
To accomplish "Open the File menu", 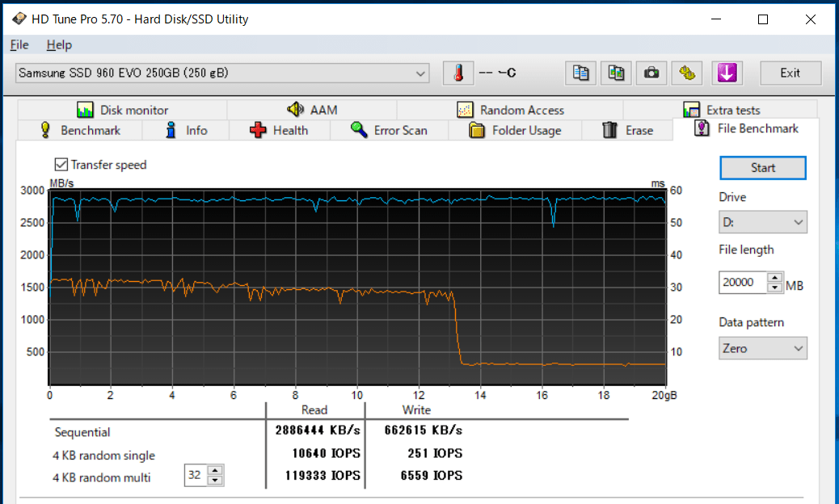I will pos(19,45).
